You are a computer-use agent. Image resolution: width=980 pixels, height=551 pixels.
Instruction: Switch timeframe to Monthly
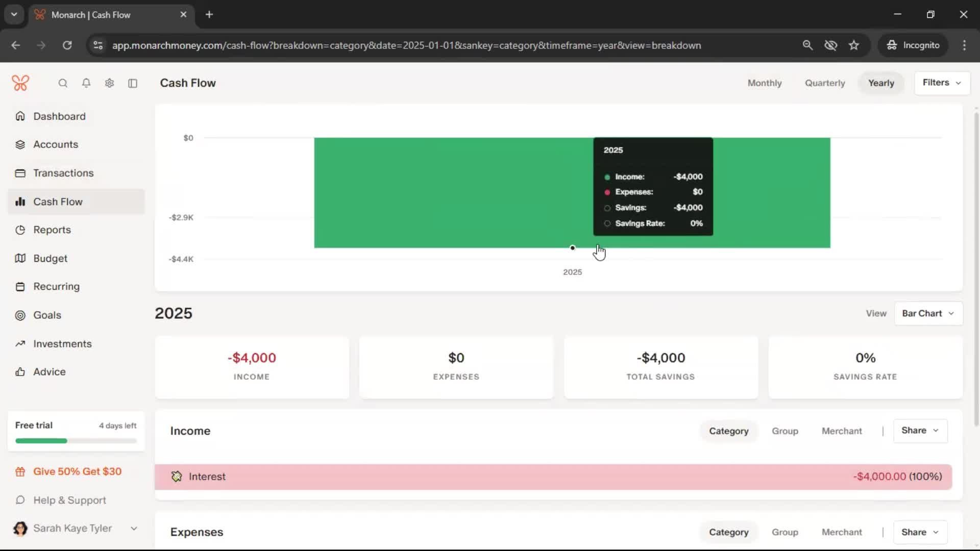point(764,83)
